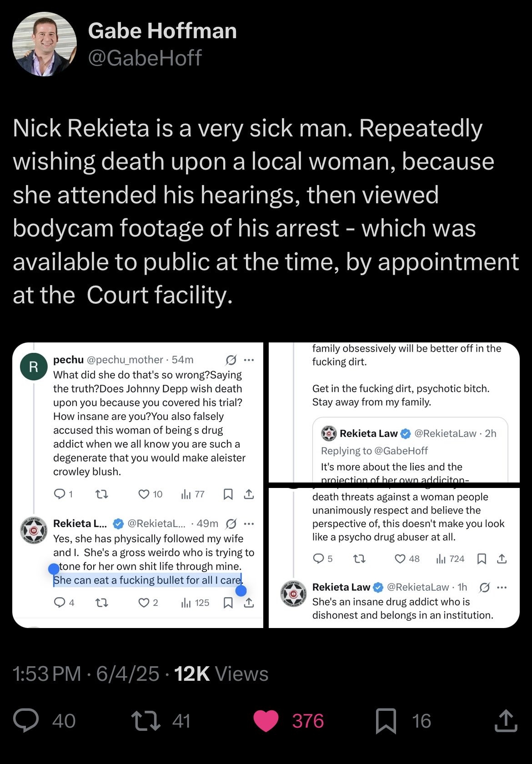Tap the selection handle after "care"
Viewport: 532px width, 764px height.
pos(241,590)
